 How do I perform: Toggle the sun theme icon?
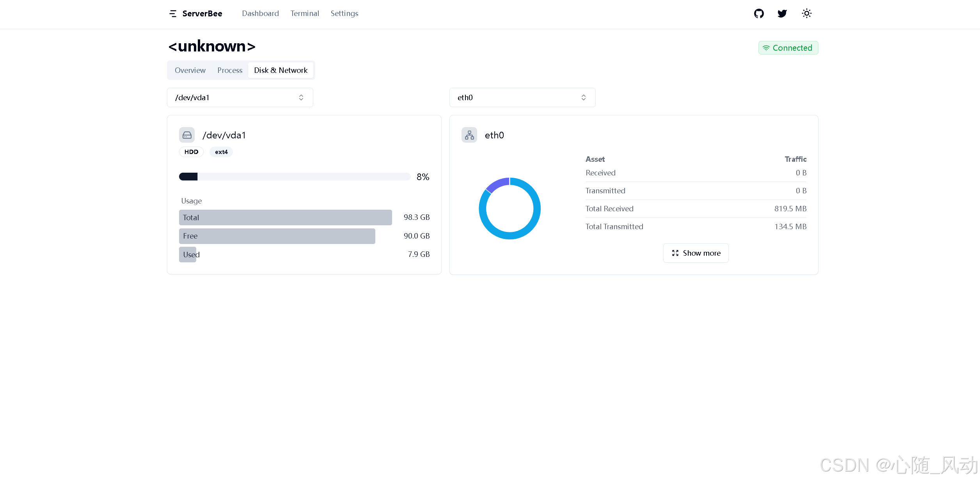tap(806, 14)
